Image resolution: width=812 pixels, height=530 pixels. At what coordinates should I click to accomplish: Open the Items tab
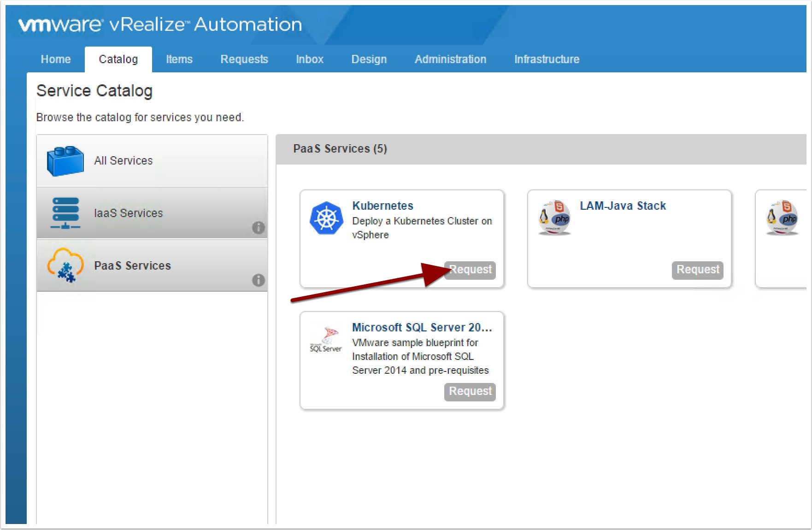tap(179, 59)
